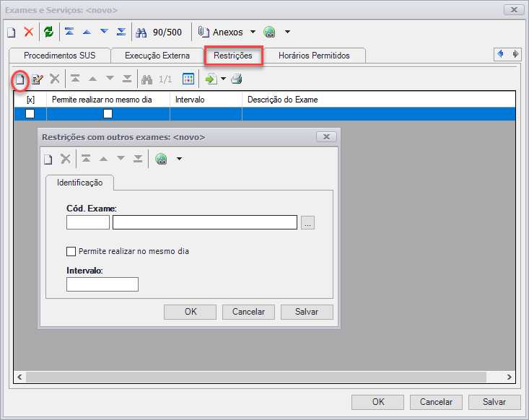
Task: Select the Identificação tab in dialog
Action: tap(80, 183)
